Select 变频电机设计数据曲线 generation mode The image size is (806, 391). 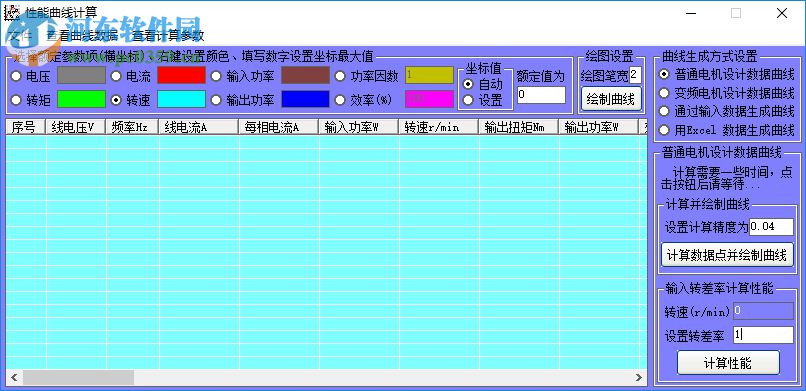tap(665, 93)
